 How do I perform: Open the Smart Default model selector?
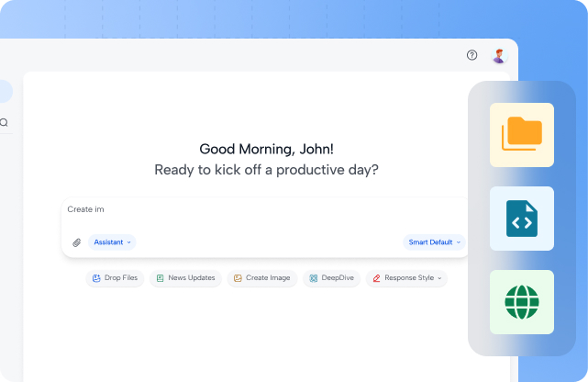[434, 242]
